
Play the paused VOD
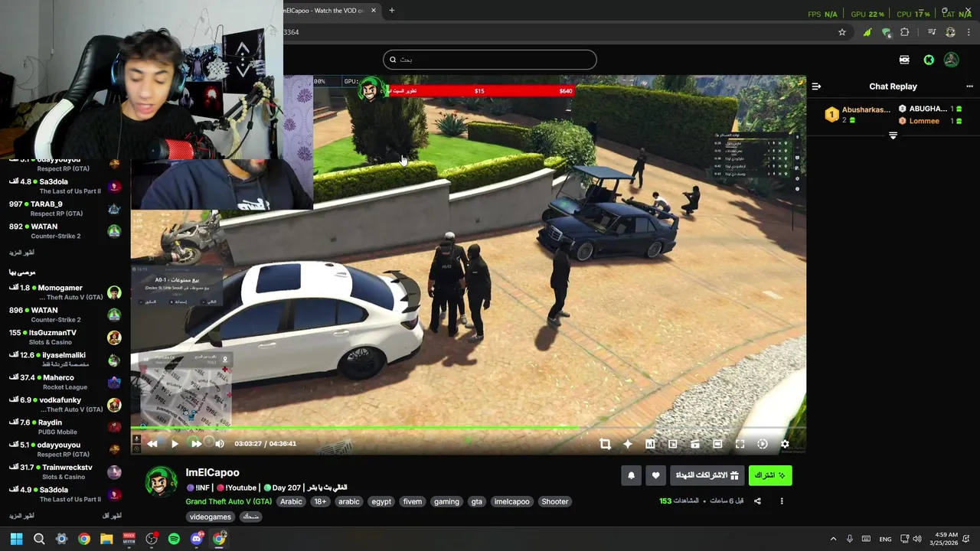(x=175, y=444)
